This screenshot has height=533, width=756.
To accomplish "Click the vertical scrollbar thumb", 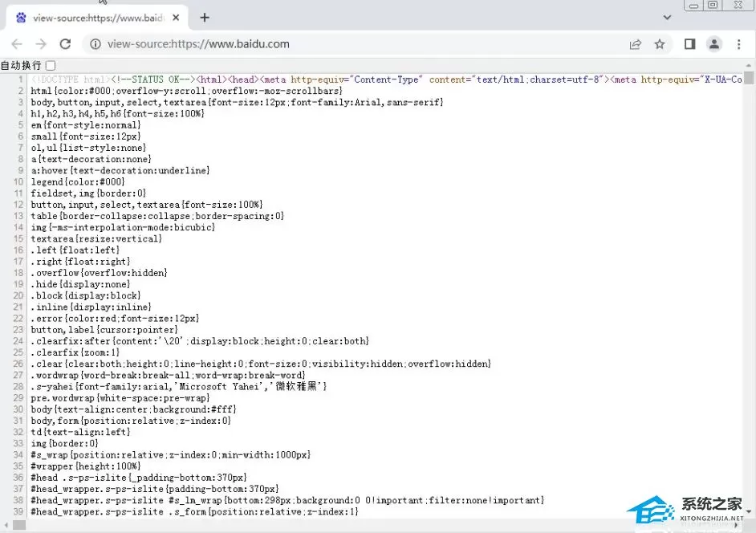I will 748,78.
